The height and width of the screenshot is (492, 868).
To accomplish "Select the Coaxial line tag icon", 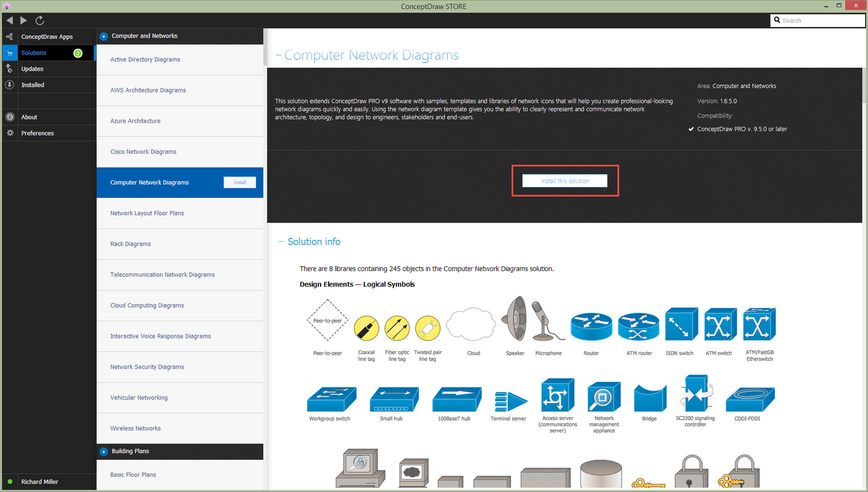I will [366, 328].
